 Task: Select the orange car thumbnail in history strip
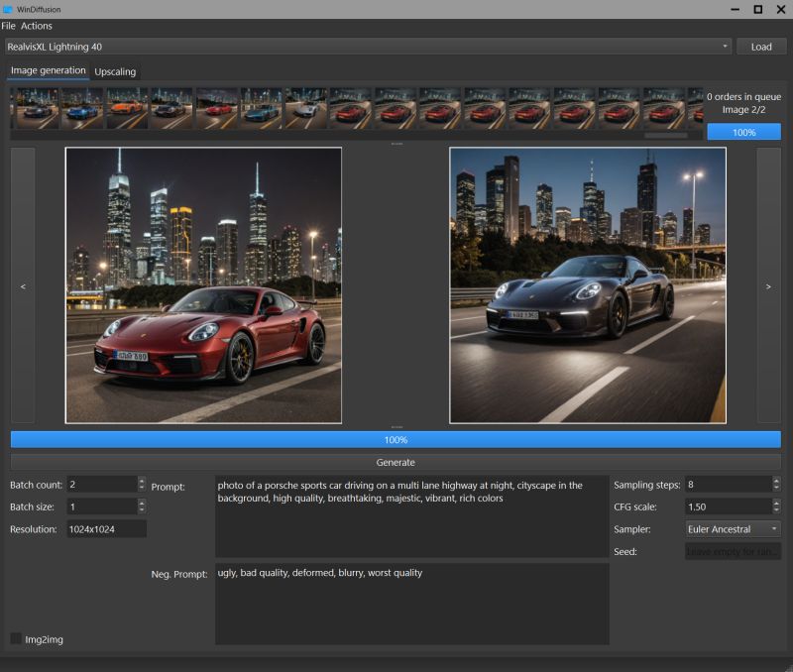coord(126,108)
